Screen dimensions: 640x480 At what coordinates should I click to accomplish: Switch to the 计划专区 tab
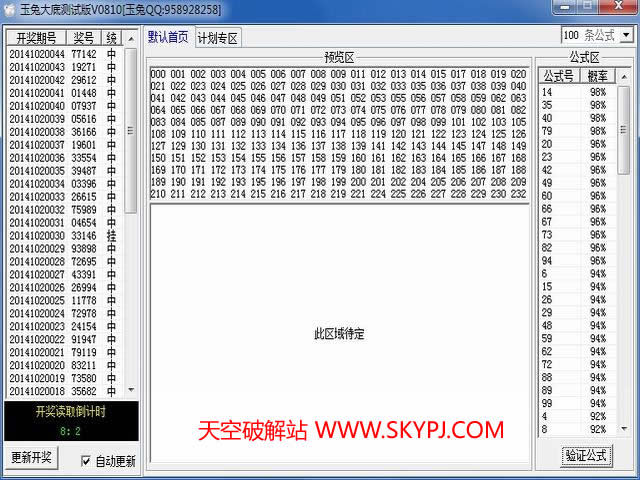click(x=217, y=38)
